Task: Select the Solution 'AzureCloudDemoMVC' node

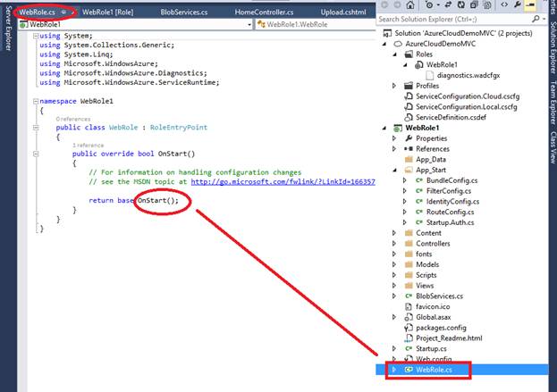Action: (463, 33)
